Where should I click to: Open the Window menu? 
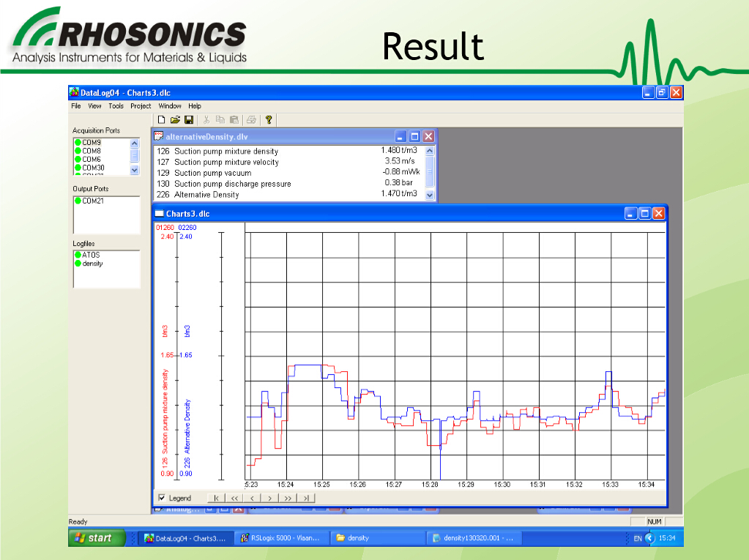click(170, 106)
